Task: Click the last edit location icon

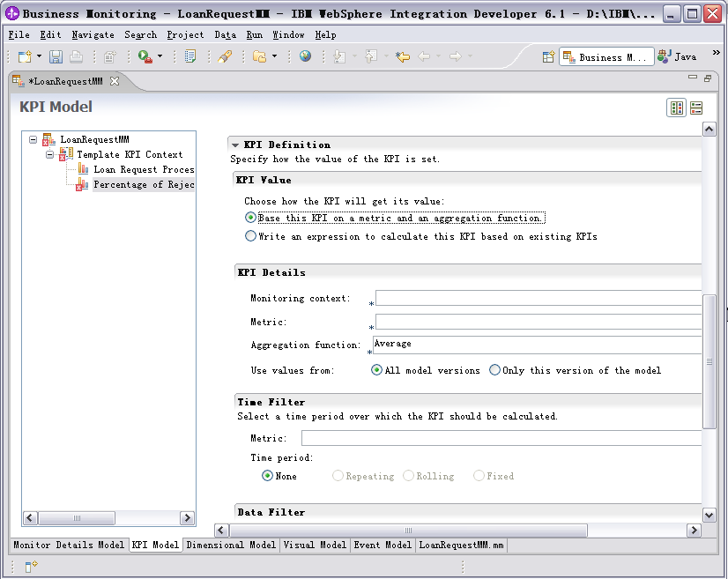Action: tap(403, 56)
